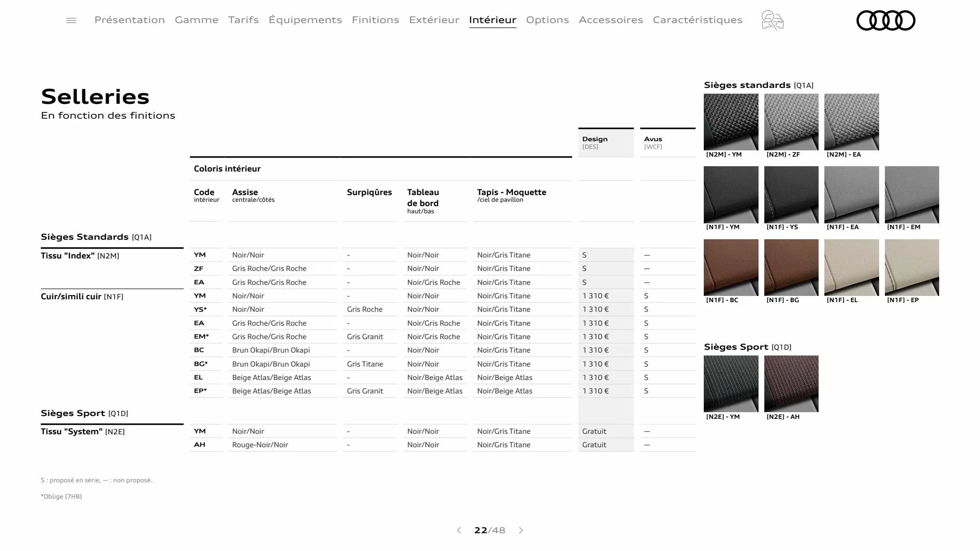This screenshot has width=980, height=551.
Task: Open the Présentation tab
Action: (130, 20)
